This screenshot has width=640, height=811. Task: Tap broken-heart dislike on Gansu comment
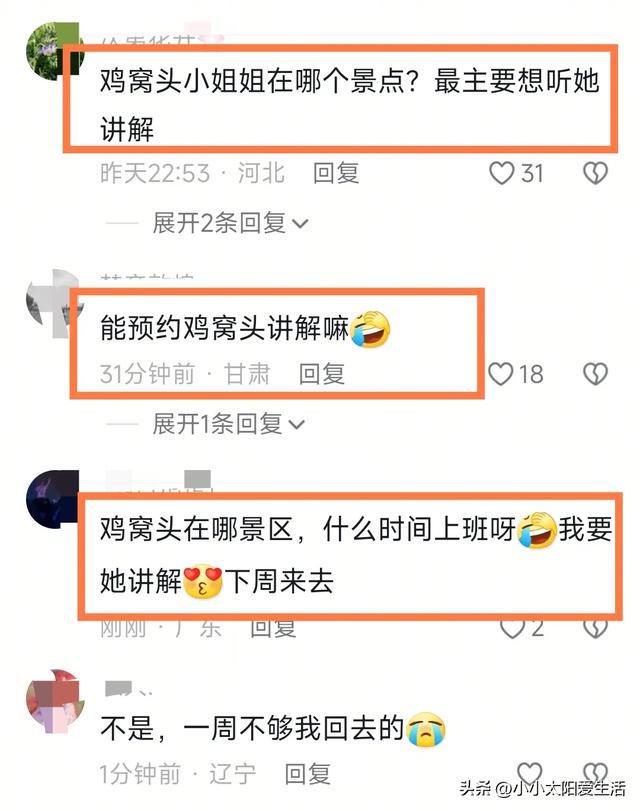click(x=595, y=373)
